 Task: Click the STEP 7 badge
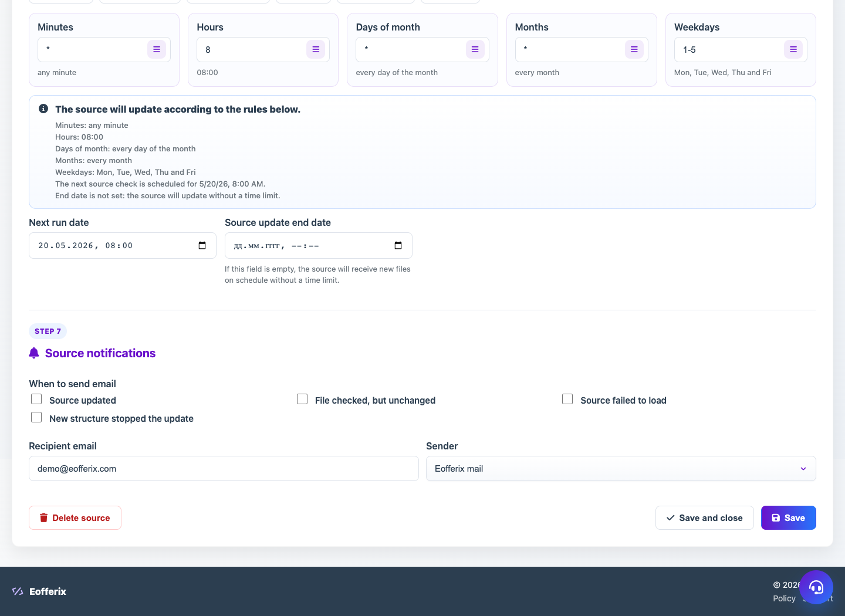[x=48, y=331]
